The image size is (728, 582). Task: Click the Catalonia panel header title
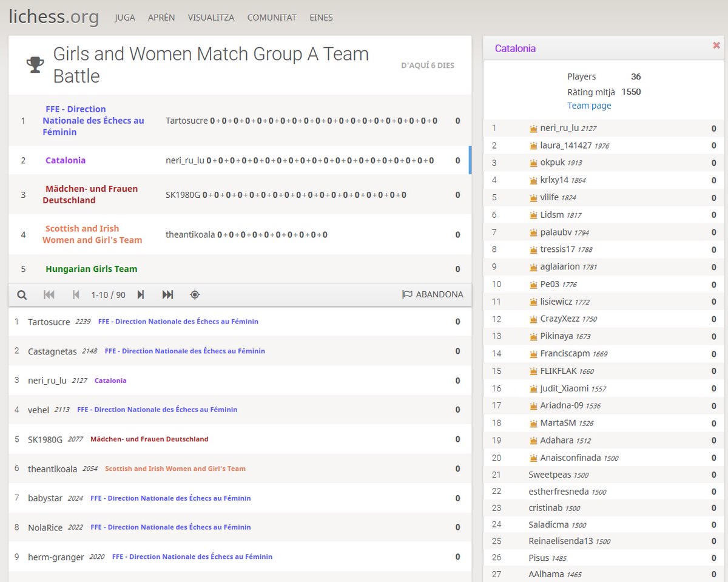(x=515, y=49)
